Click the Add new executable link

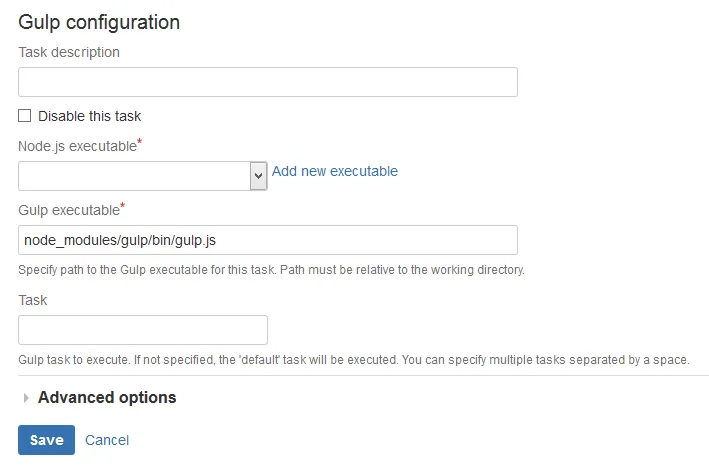pos(335,171)
